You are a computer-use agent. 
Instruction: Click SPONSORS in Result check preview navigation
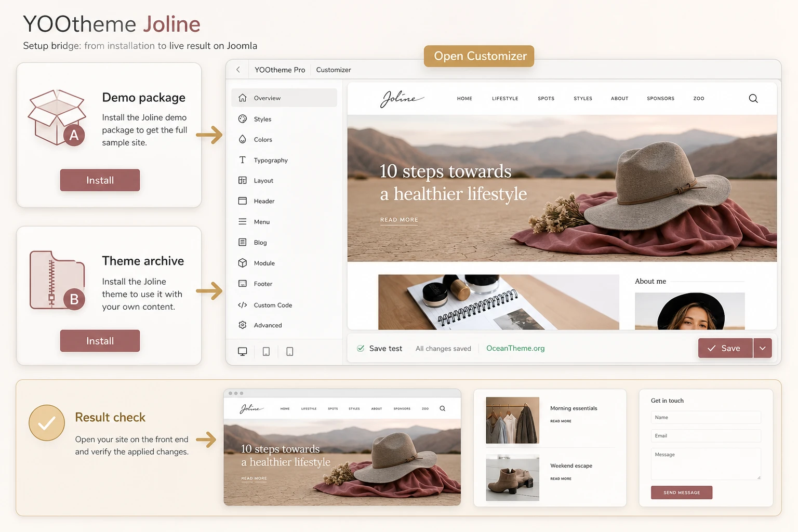(x=402, y=409)
